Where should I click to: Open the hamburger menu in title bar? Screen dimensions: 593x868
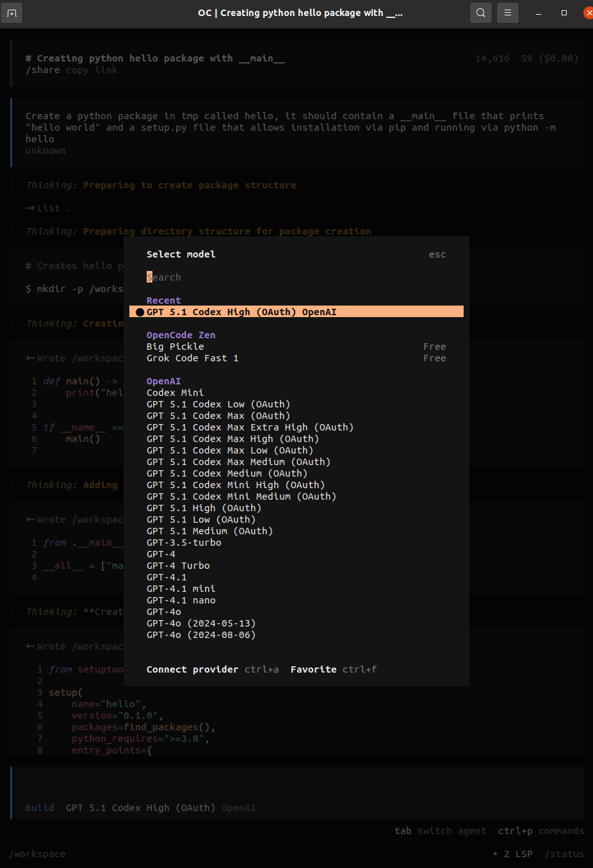click(x=507, y=13)
